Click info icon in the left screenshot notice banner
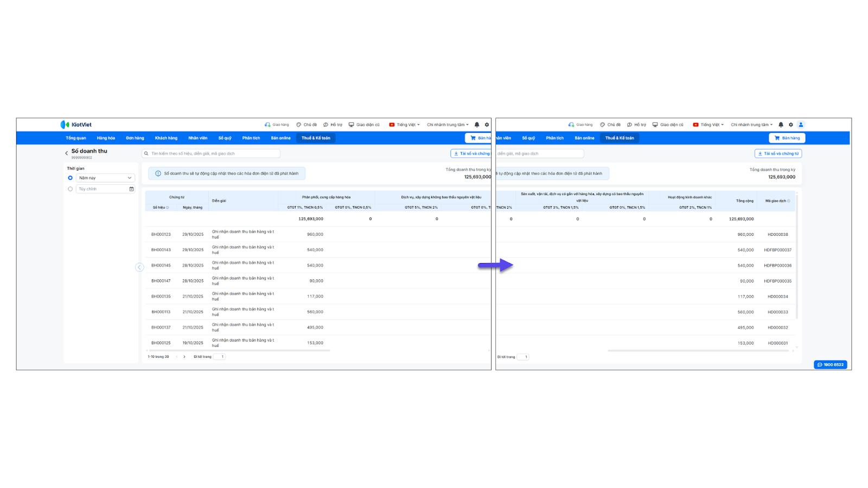The image size is (868, 488). coord(158,174)
